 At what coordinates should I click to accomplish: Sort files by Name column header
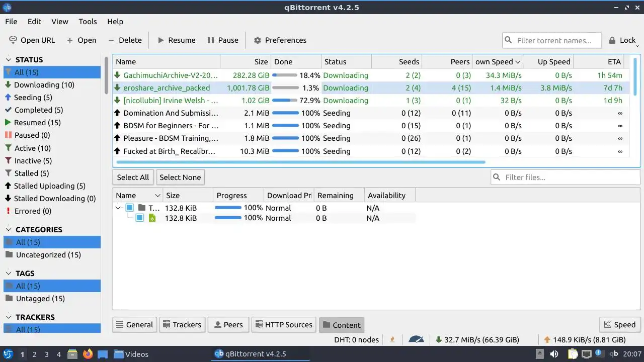pyautogui.click(x=137, y=196)
